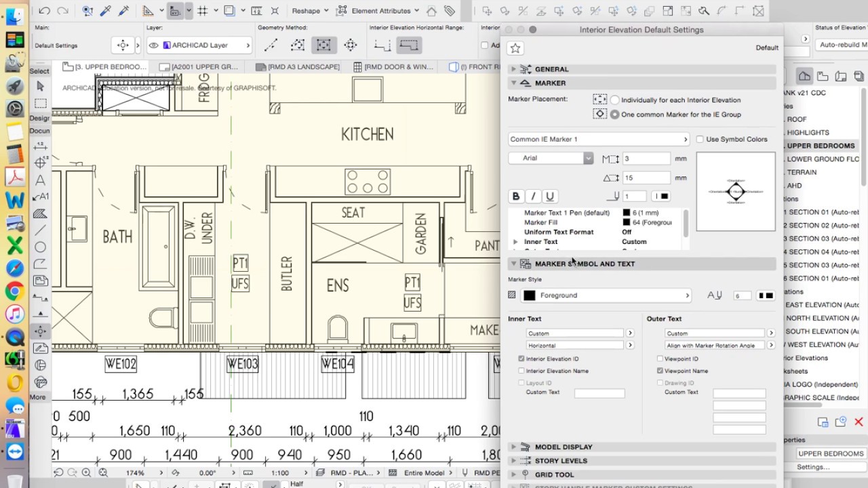Expand the MODEL DISPLAY panel

click(x=513, y=447)
